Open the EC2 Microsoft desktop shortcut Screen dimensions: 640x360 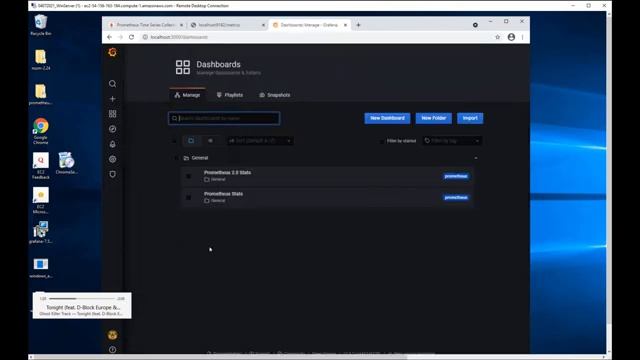40,200
